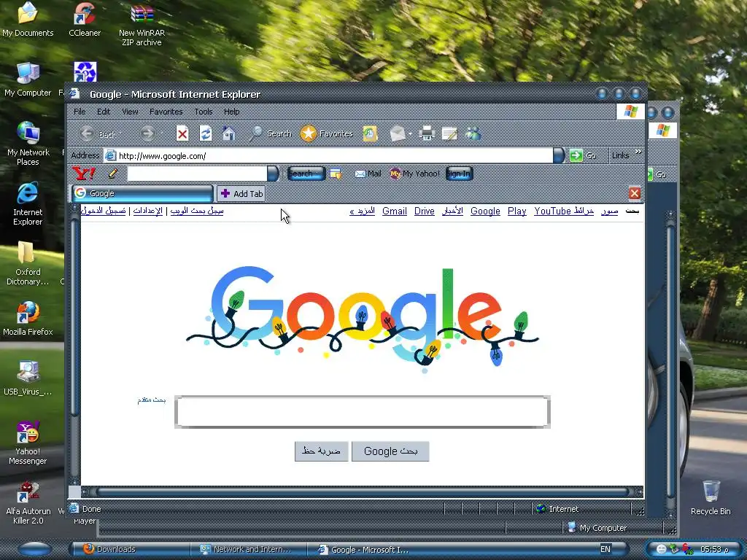Switch to Downloads taskbar item
747x560 pixels.
pos(130,549)
